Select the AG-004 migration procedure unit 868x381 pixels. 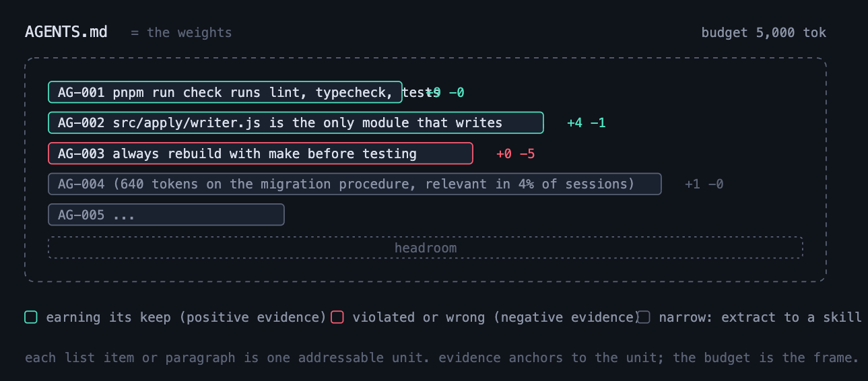point(355,184)
